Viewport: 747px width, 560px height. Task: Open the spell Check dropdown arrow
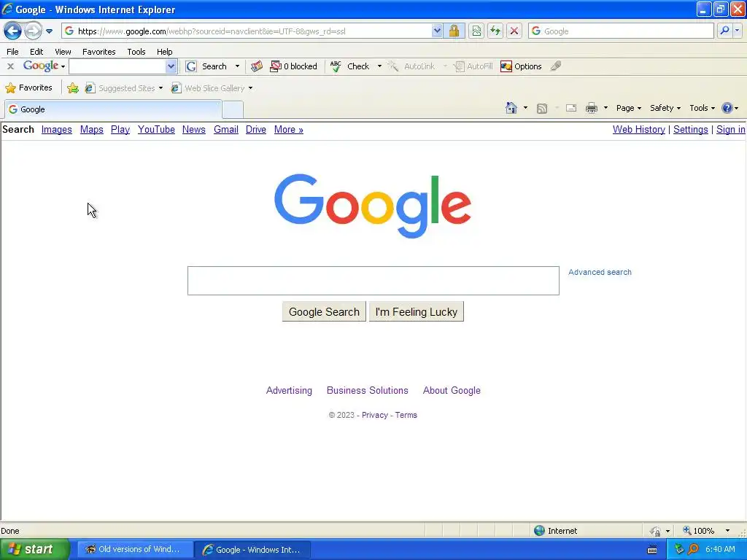[379, 66]
